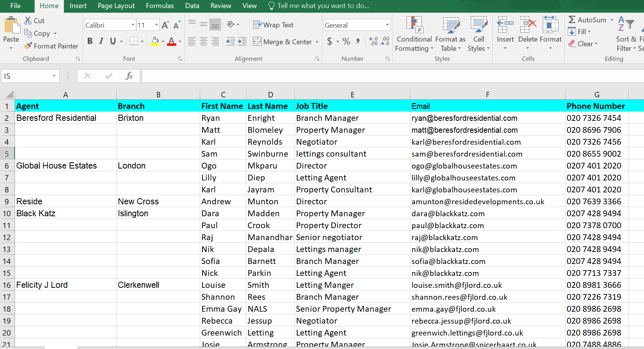This screenshot has width=644, height=349.
Task: Toggle bold formatting
Action: pyautogui.click(x=90, y=41)
